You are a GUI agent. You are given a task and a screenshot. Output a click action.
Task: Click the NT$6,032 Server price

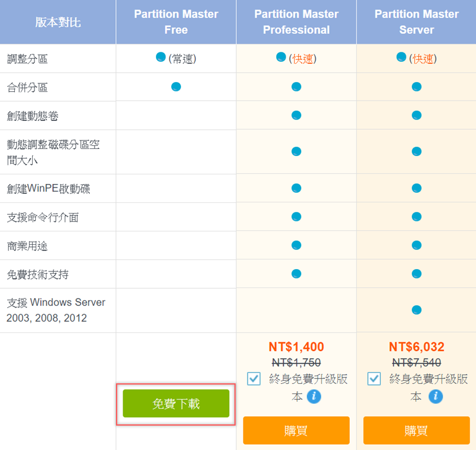[x=416, y=347]
